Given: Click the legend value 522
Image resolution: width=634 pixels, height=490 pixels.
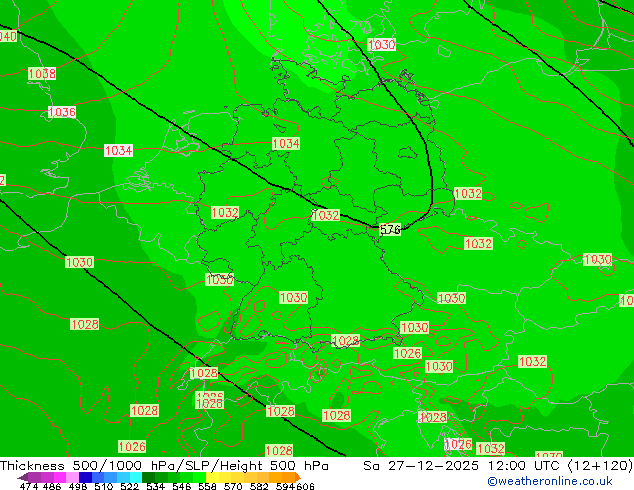Looking at the screenshot, I should click(x=129, y=486).
